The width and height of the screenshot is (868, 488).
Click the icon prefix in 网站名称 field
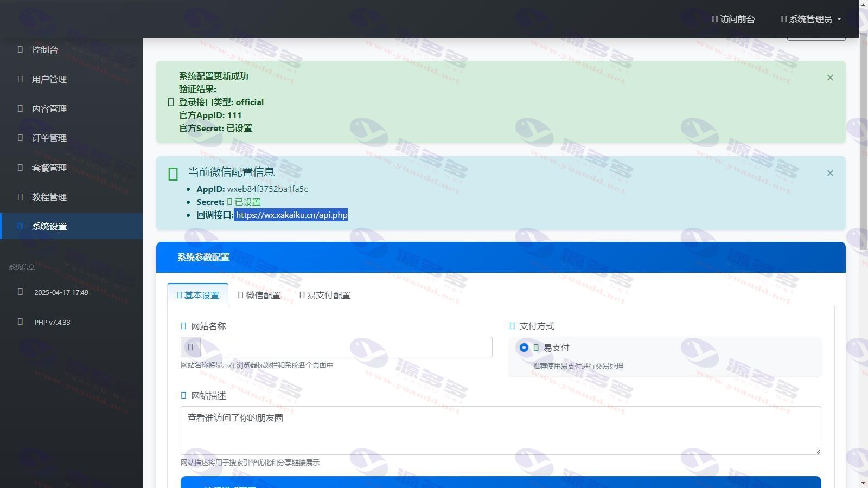pos(190,347)
